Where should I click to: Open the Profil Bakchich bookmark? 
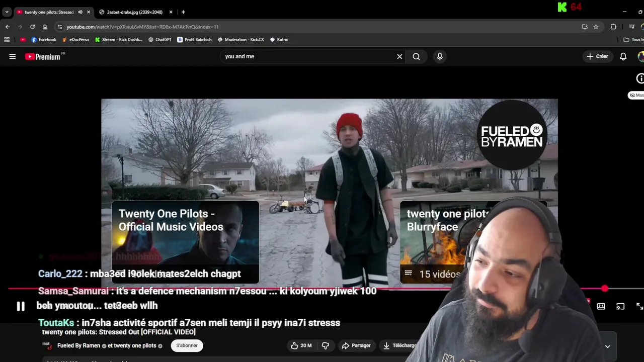click(194, 40)
